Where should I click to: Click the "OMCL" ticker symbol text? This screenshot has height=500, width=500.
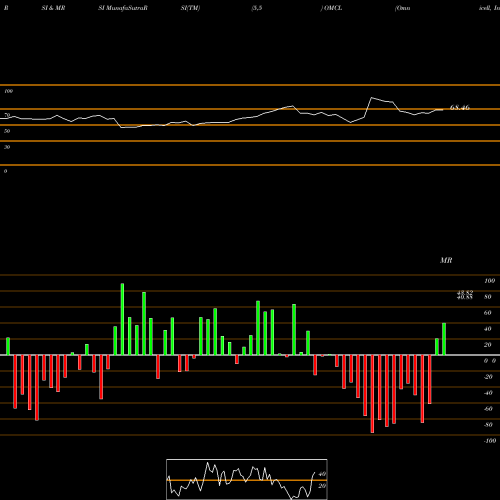point(333,8)
